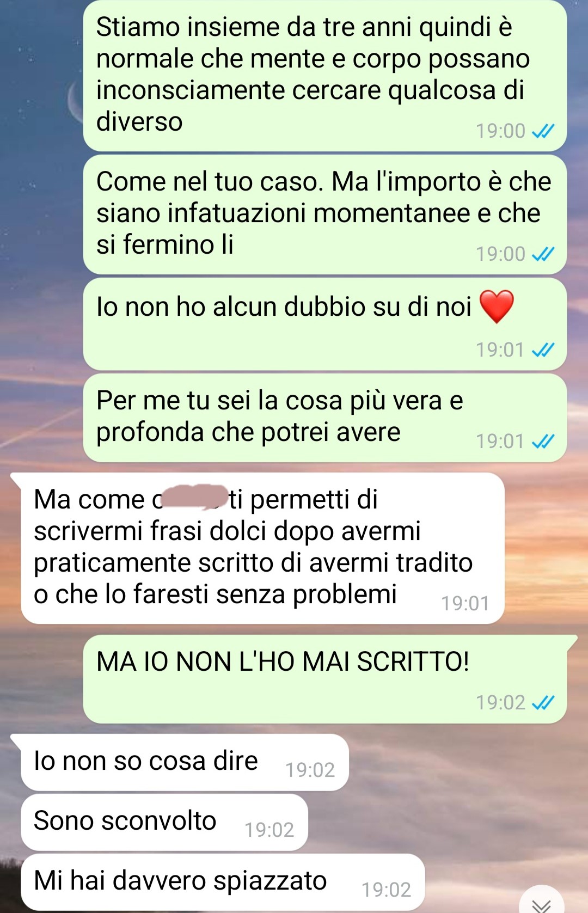The width and height of the screenshot is (588, 913).
Task: Select 'Stiamo insieme da tre anni' message bubble
Action: (325, 76)
